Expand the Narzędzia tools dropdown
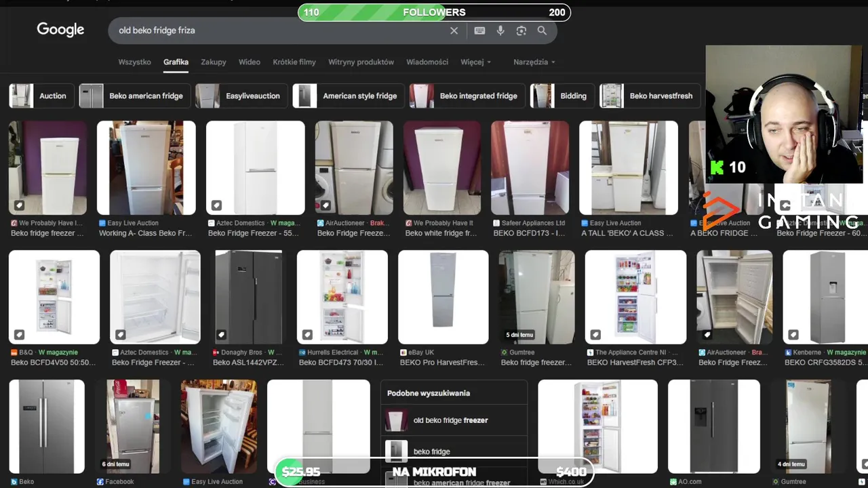This screenshot has height=488, width=868. (x=534, y=62)
